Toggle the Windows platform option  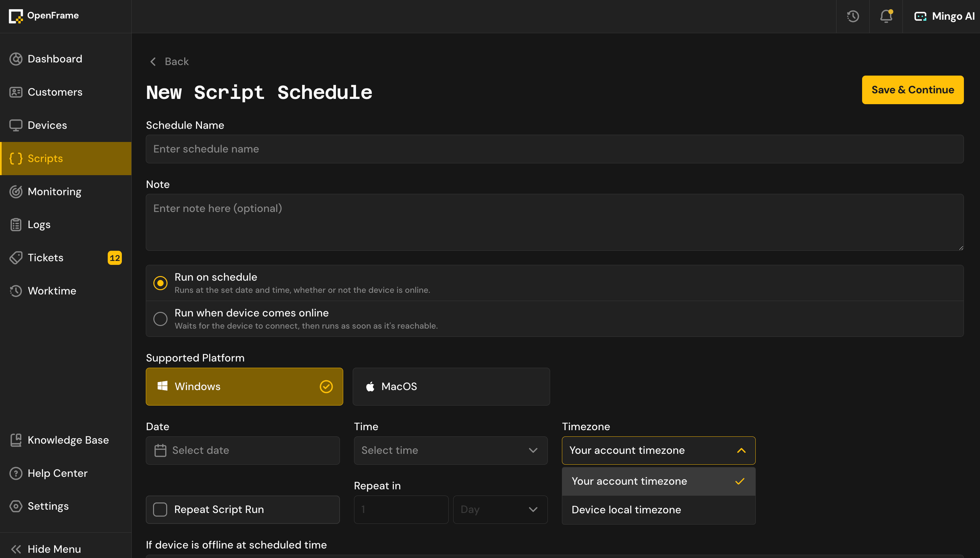[x=244, y=386]
